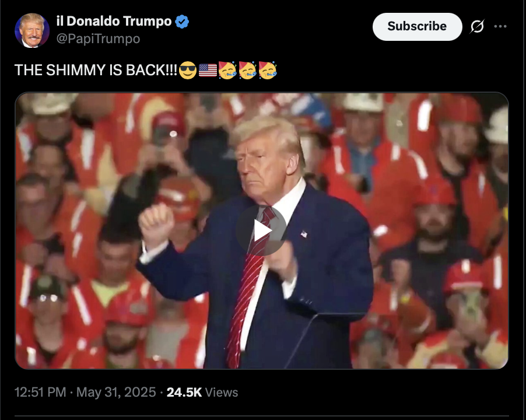Viewport: 526px width, 420px height.
Task: Click the May 31, 2025 date
Action: [x=116, y=392]
